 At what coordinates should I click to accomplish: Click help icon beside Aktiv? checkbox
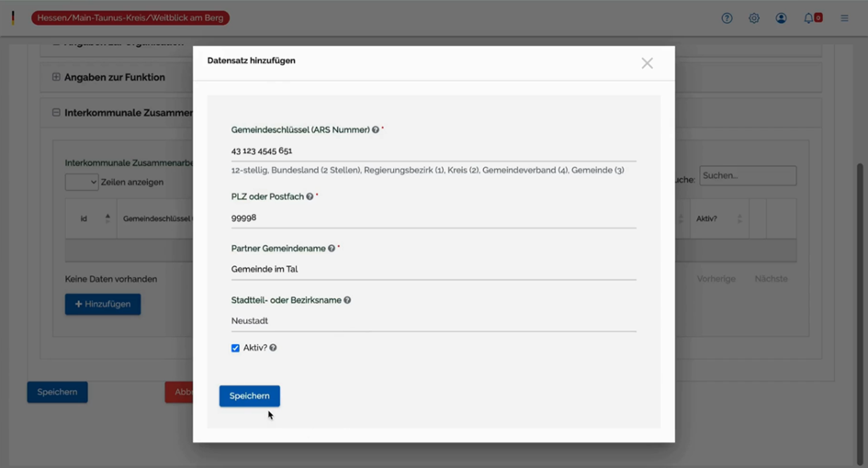(274, 349)
